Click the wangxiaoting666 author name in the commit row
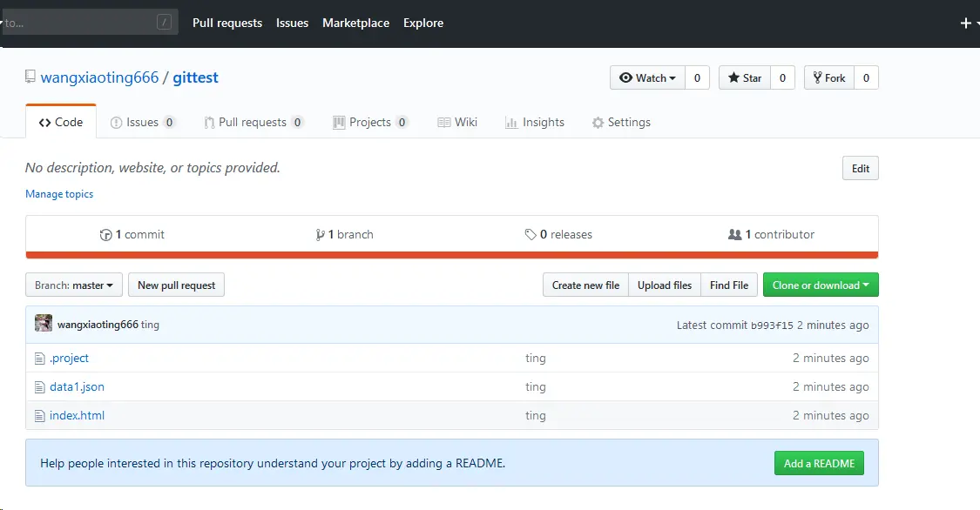 pyautogui.click(x=98, y=325)
